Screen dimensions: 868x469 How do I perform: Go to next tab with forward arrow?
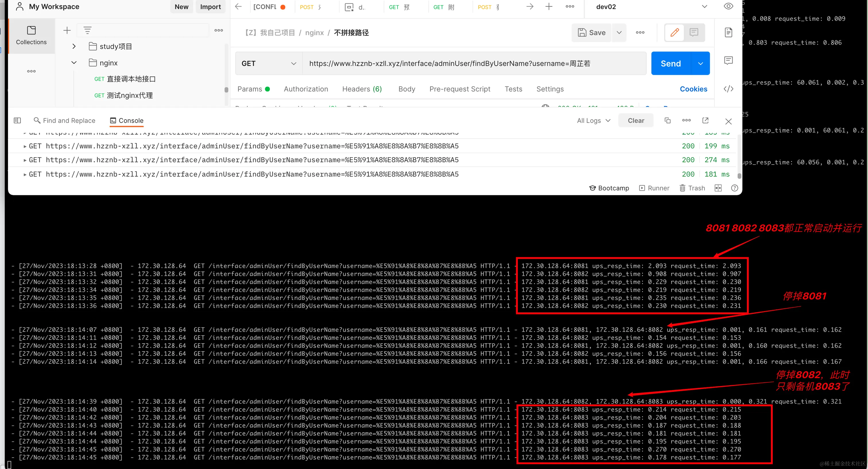[530, 6]
